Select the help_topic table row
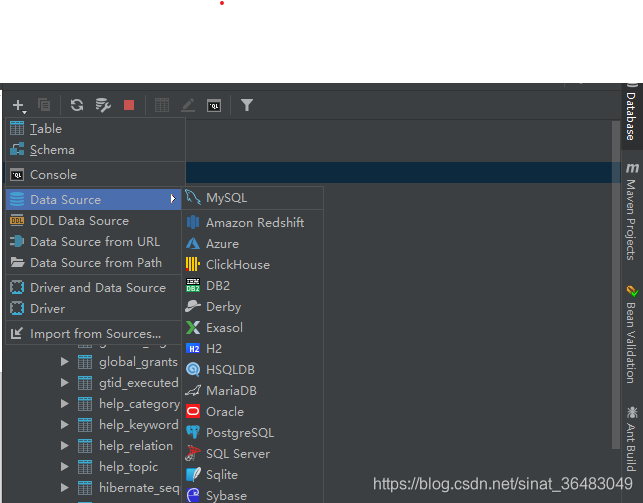Screen dimensions: 643x503 click(x=93, y=467)
